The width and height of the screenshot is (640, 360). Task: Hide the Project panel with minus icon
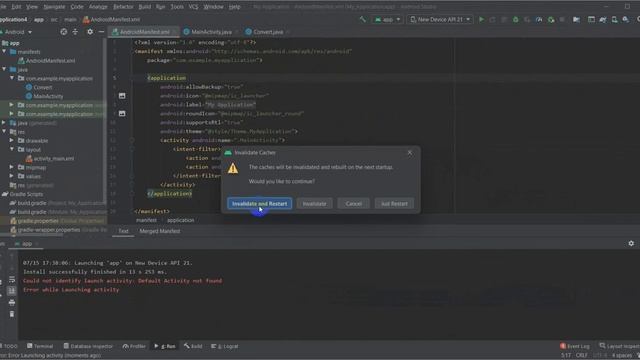pos(101,31)
